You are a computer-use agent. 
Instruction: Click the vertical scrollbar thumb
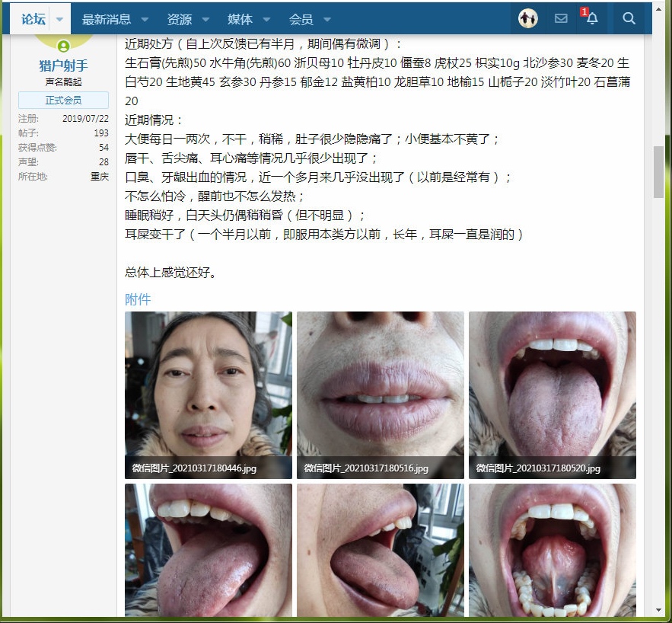click(x=658, y=172)
